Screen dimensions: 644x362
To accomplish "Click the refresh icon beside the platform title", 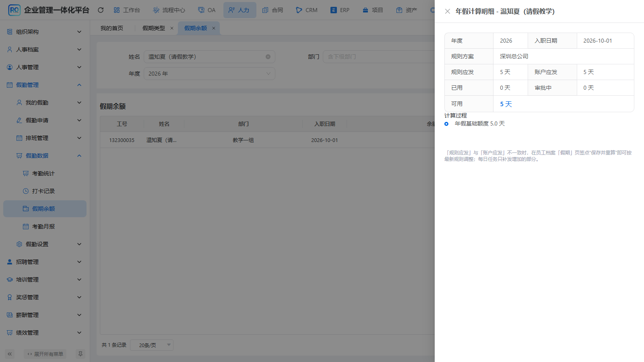I will (101, 10).
